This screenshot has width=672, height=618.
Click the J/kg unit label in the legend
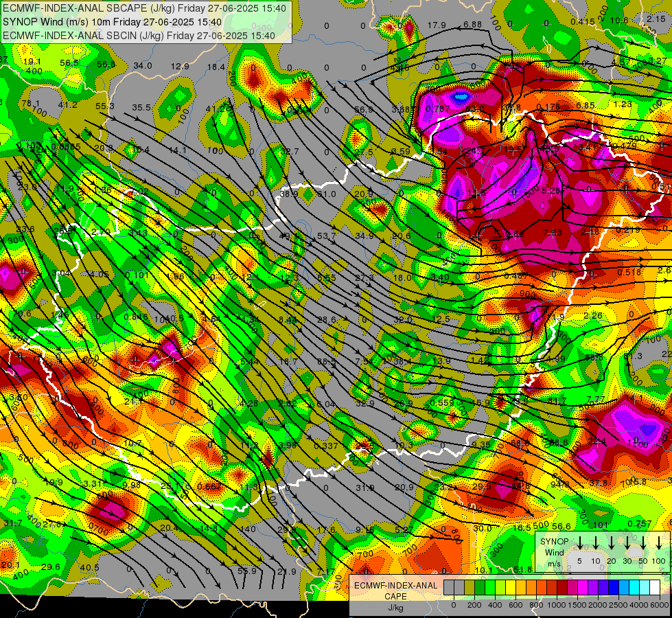[396, 608]
